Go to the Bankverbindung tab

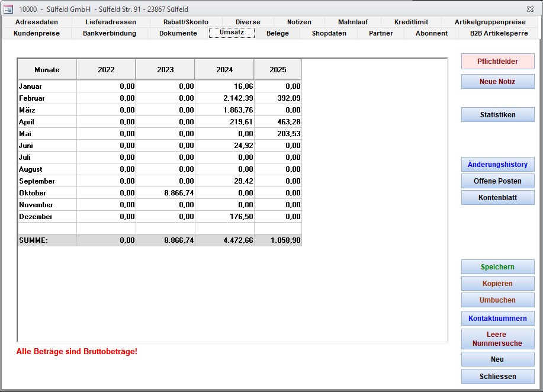tap(110, 33)
